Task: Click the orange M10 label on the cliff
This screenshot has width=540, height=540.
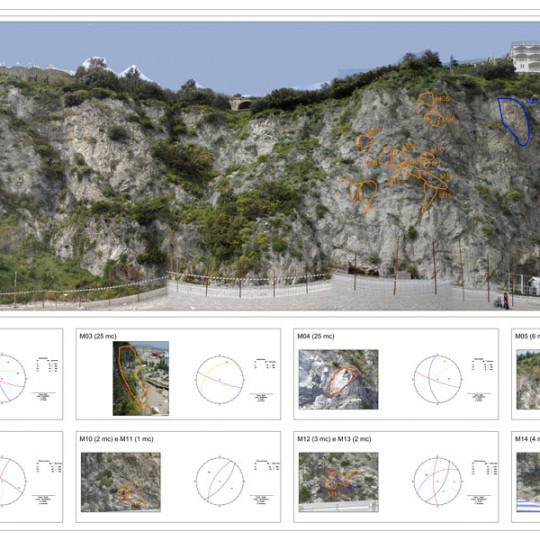Action: (437, 150)
